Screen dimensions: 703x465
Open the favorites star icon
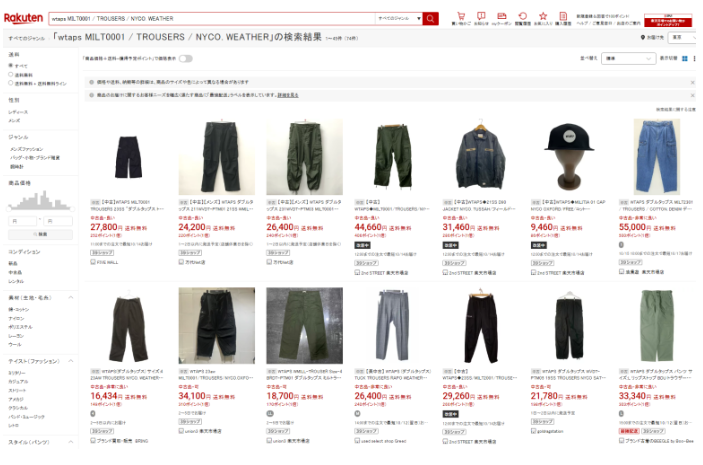(543, 17)
